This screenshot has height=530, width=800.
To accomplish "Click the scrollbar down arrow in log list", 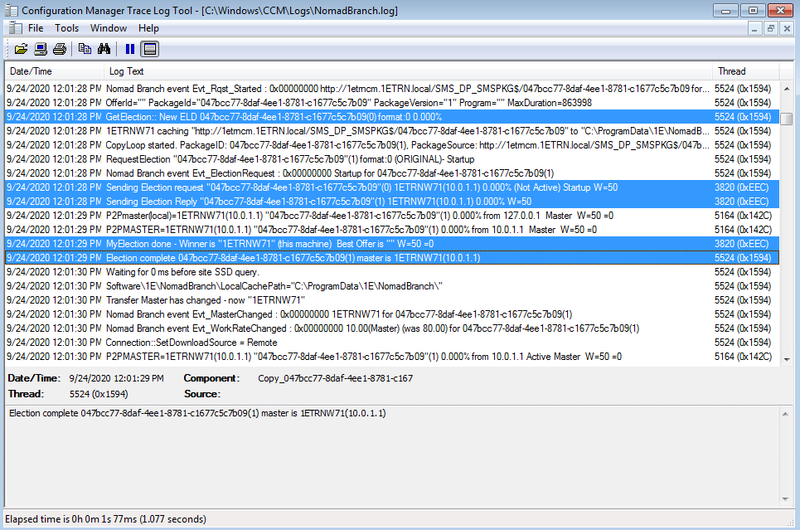I will click(x=787, y=358).
